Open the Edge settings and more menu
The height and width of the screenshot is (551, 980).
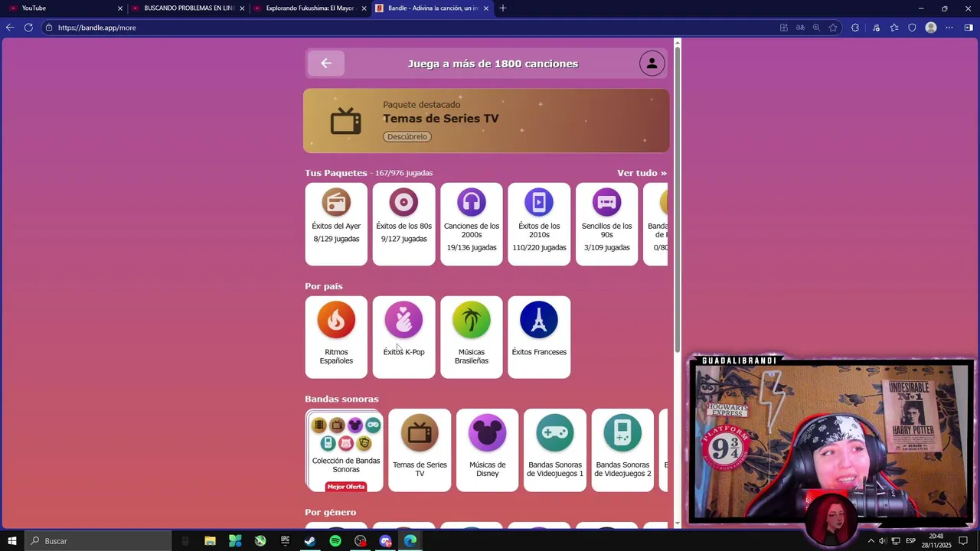coord(949,28)
